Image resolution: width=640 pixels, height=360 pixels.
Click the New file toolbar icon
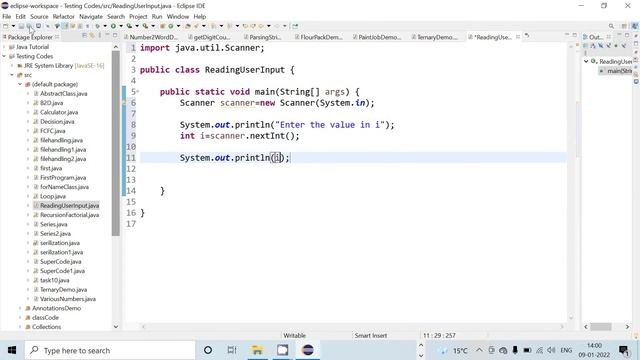click(x=6, y=26)
